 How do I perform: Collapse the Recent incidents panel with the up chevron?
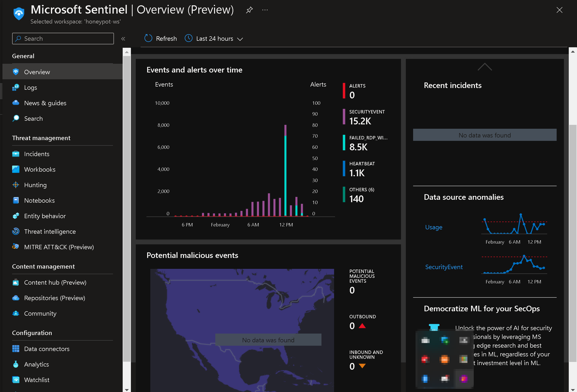click(485, 67)
